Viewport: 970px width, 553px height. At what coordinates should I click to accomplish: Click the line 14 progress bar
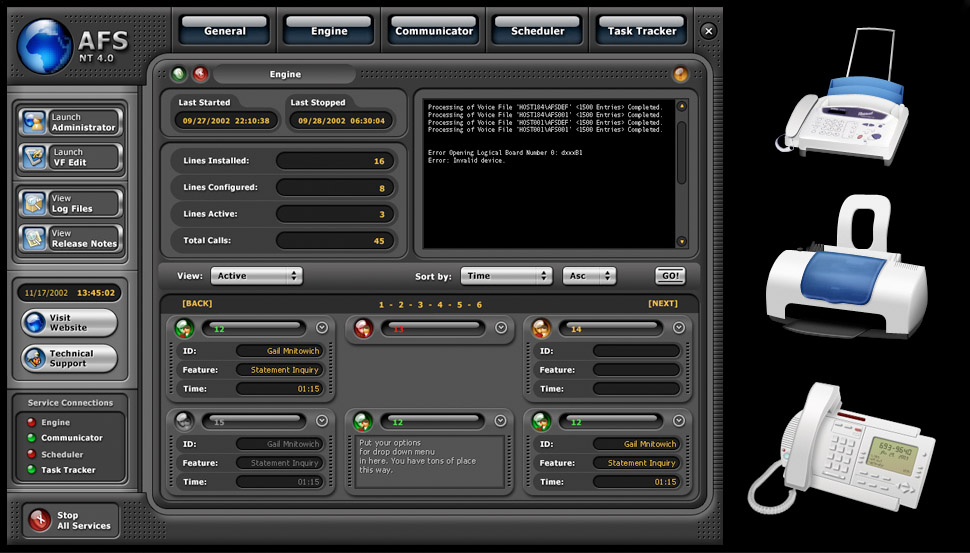click(611, 328)
